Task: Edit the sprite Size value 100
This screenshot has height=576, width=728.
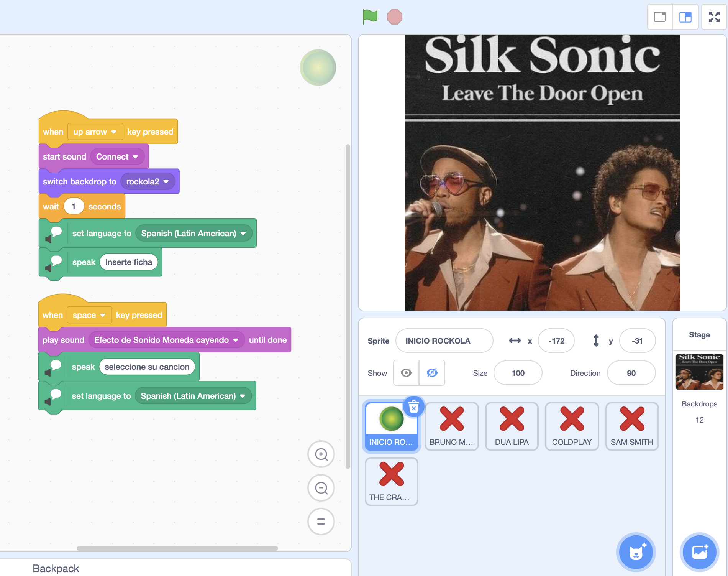Action: coord(518,373)
